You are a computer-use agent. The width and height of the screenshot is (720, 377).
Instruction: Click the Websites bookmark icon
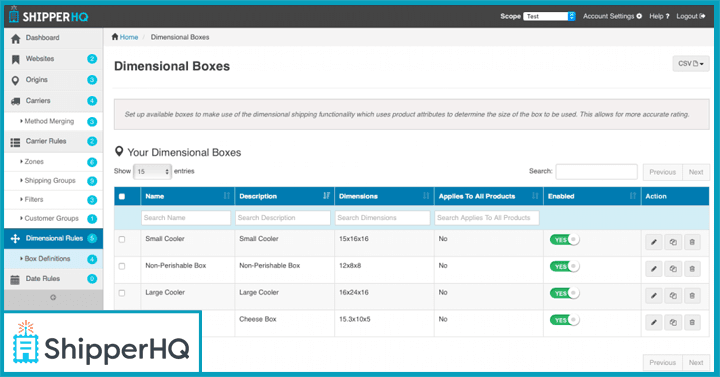click(x=16, y=59)
